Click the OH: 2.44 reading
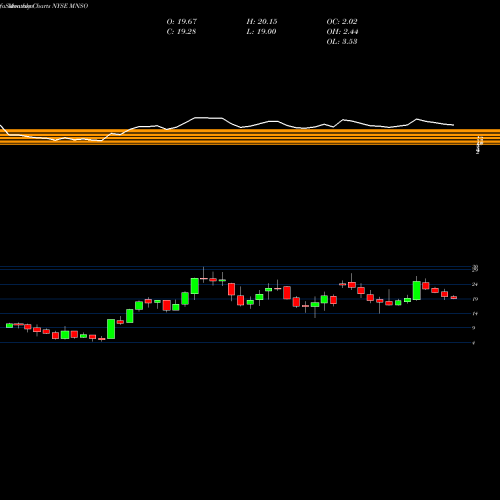 click(x=342, y=32)
